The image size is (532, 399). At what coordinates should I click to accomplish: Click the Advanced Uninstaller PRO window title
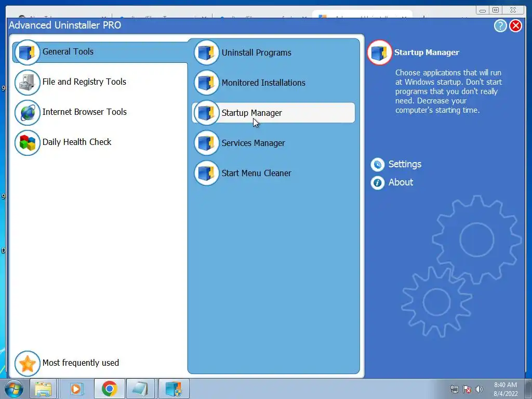[65, 25]
